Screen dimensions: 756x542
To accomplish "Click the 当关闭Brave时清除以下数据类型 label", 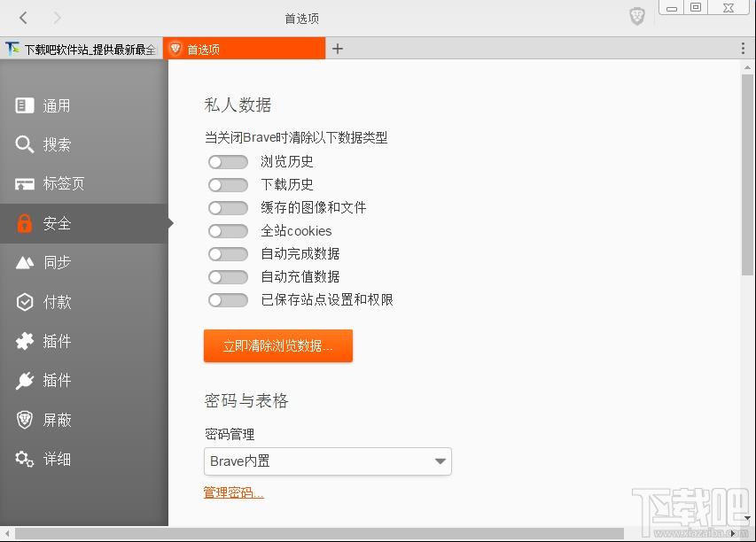I will pos(296,138).
